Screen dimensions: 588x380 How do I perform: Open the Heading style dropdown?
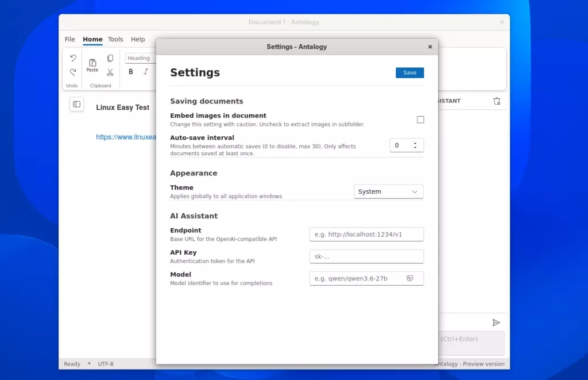click(141, 58)
